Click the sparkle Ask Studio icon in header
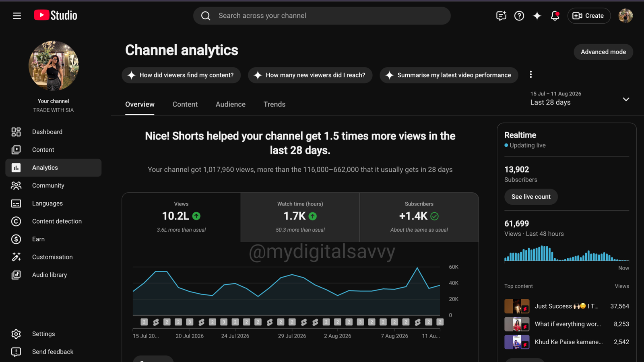 [537, 16]
